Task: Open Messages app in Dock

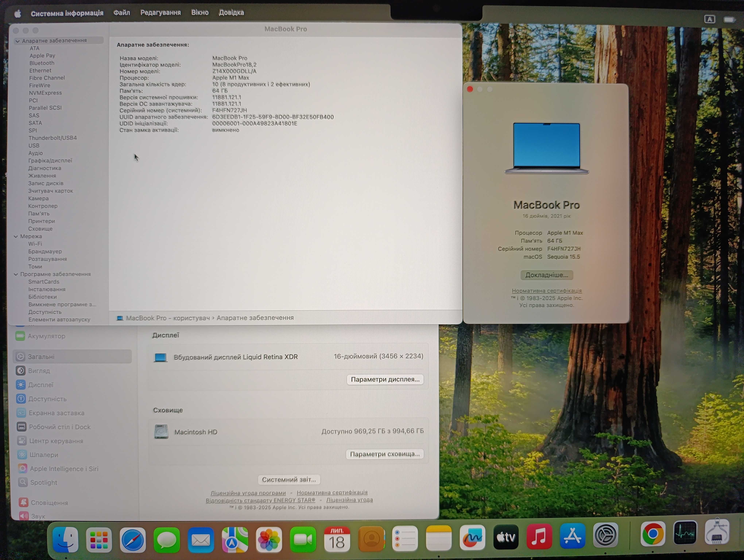Action: (x=167, y=540)
